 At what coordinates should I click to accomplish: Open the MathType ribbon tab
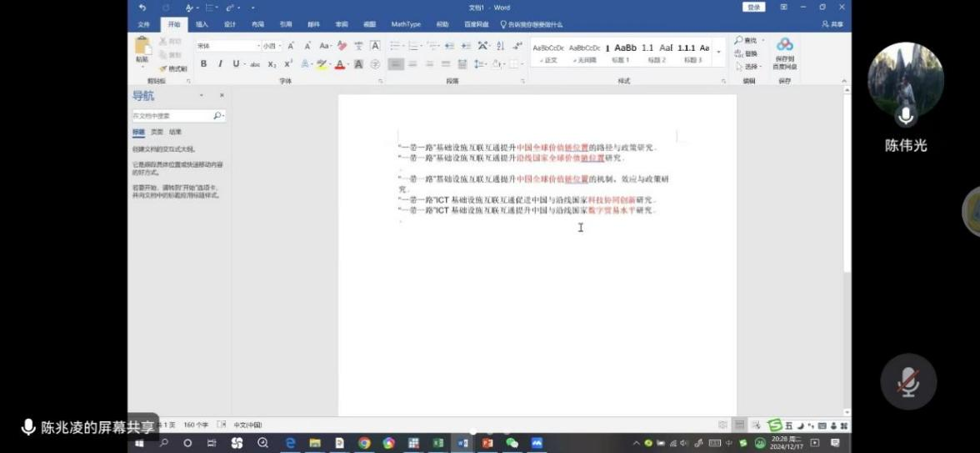click(406, 24)
